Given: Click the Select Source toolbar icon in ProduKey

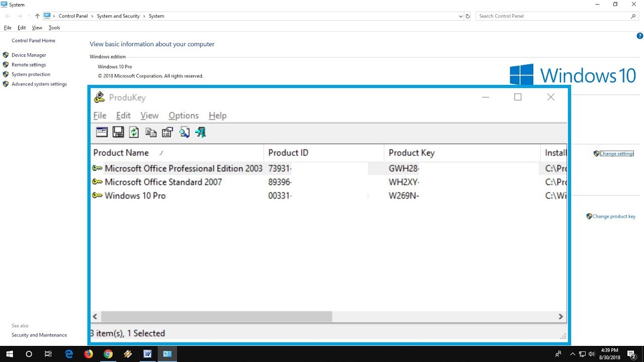Looking at the screenshot, I should coord(102,132).
